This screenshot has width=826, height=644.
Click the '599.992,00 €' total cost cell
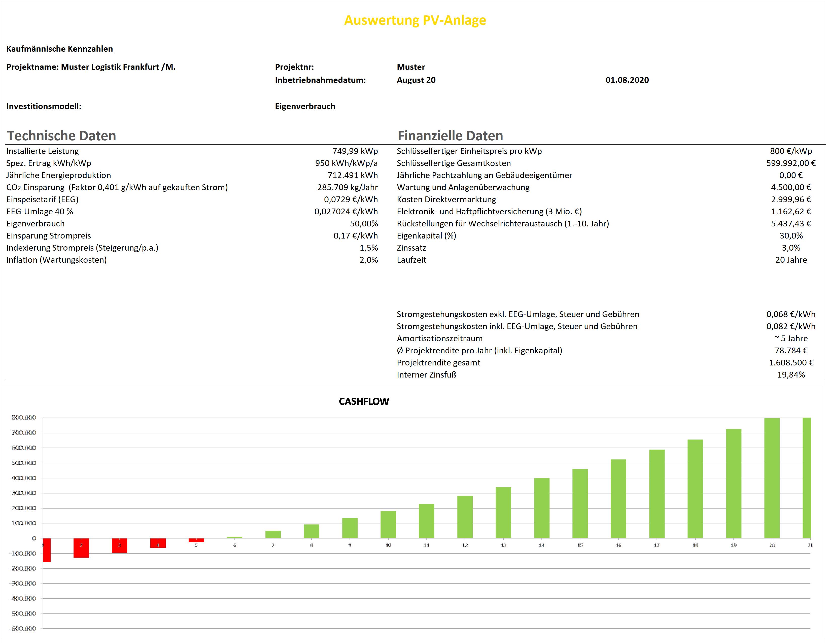791,163
